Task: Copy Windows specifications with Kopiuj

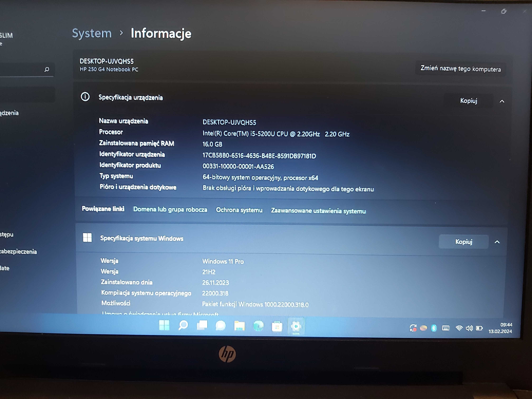Action: [464, 241]
